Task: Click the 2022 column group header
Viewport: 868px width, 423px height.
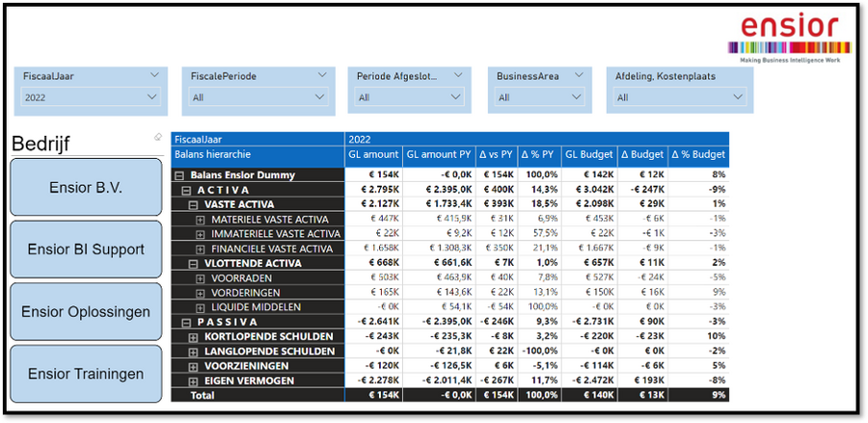Action: coord(537,140)
